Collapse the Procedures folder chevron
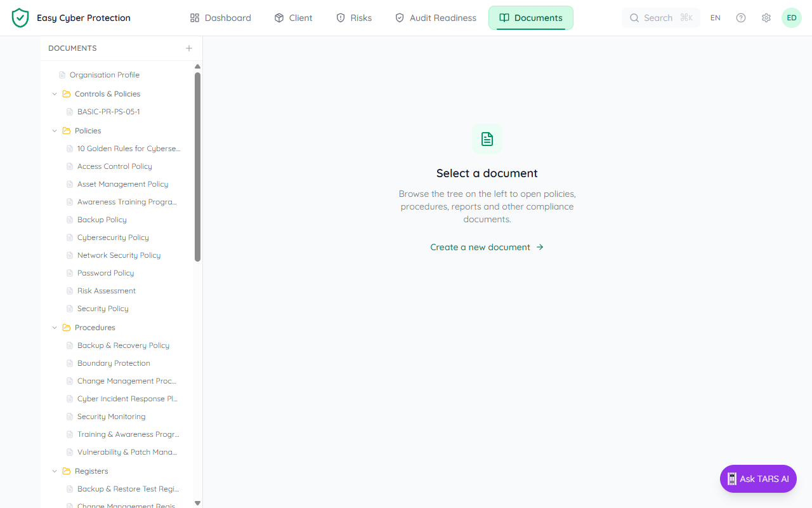This screenshot has height=508, width=812. (55, 328)
